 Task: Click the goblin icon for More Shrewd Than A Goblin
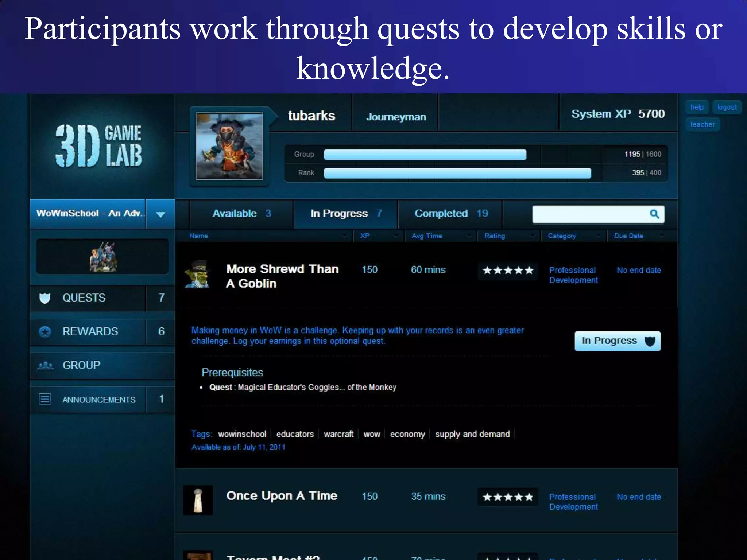tap(197, 274)
